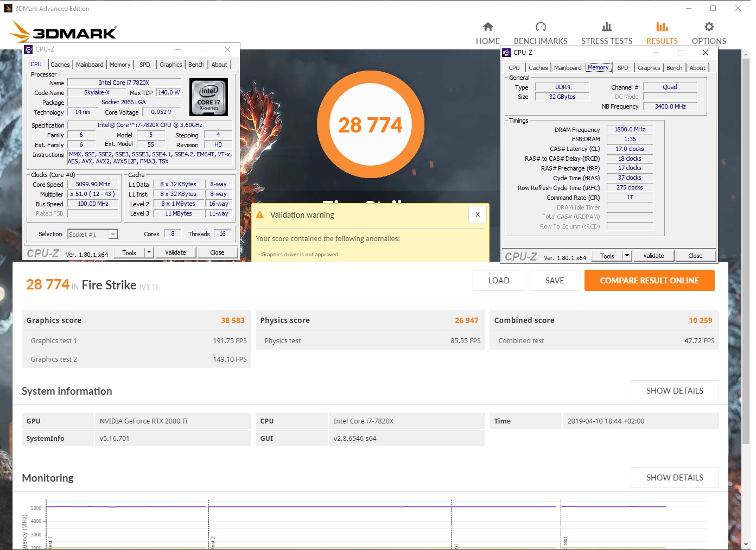
Task: Click the validation warning triangle icon
Action: point(260,215)
